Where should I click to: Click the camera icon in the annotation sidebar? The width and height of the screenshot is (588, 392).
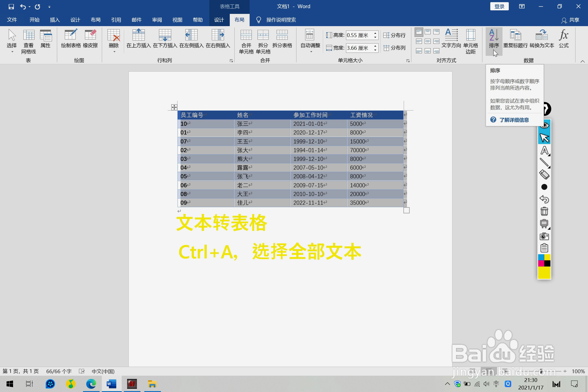[x=544, y=236]
